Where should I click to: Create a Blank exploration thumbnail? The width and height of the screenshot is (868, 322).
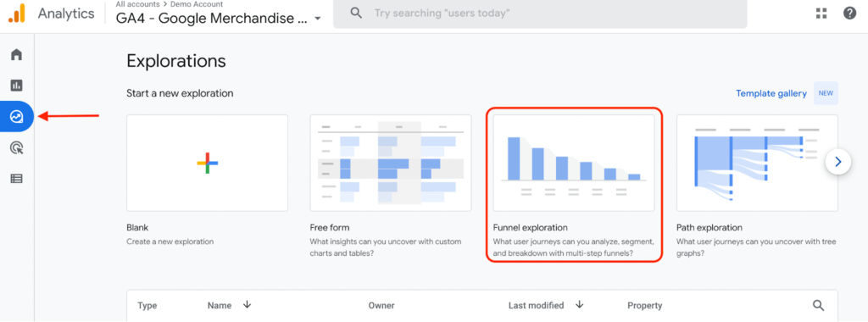207,164
